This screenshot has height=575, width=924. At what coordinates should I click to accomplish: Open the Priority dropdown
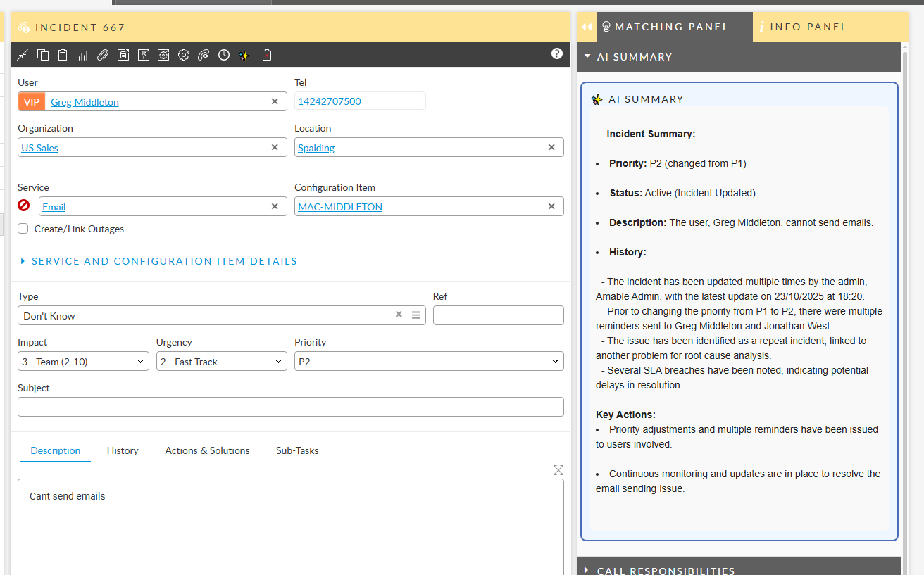[428, 361]
